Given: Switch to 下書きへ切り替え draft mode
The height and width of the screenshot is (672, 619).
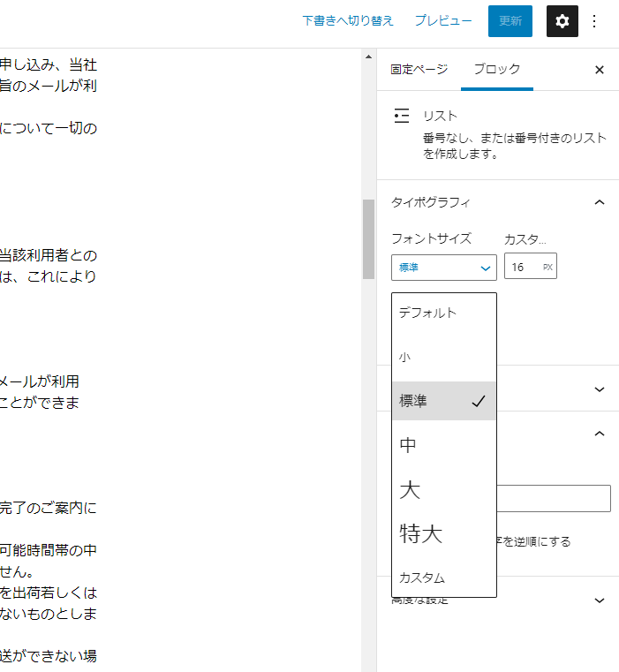Looking at the screenshot, I should (x=348, y=20).
